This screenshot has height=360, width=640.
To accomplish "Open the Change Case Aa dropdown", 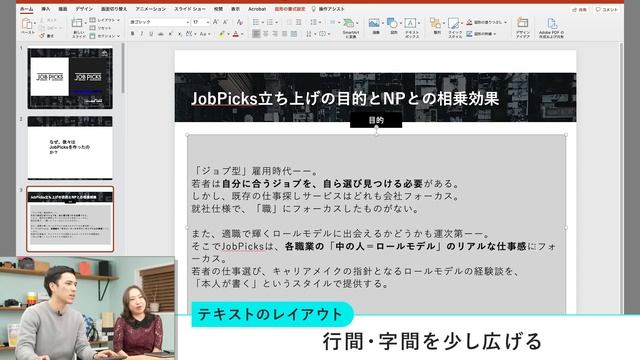I will [x=204, y=34].
